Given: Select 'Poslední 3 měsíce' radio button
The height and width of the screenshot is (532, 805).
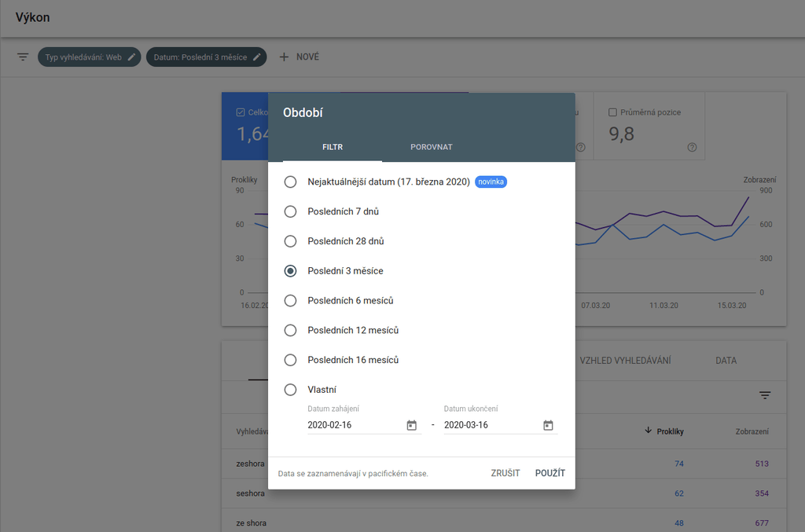Looking at the screenshot, I should tap(291, 271).
